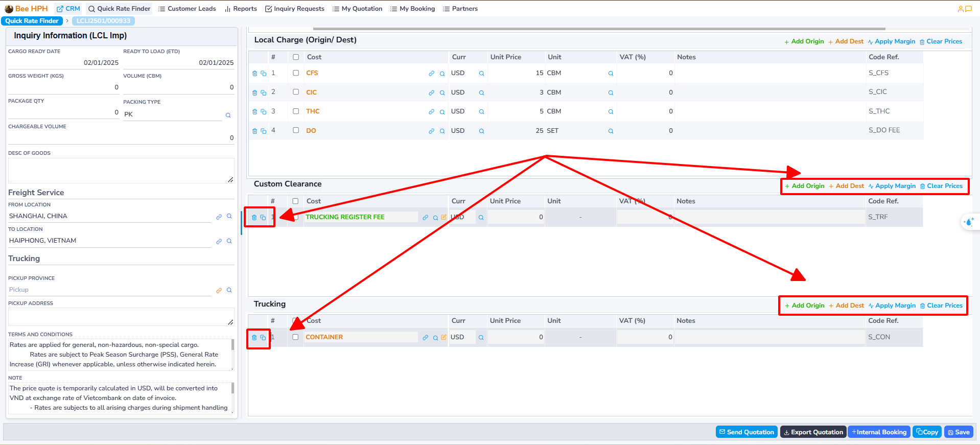This screenshot has height=445, width=980.
Task: Open unit lookup for THC row CBM
Action: tap(611, 112)
